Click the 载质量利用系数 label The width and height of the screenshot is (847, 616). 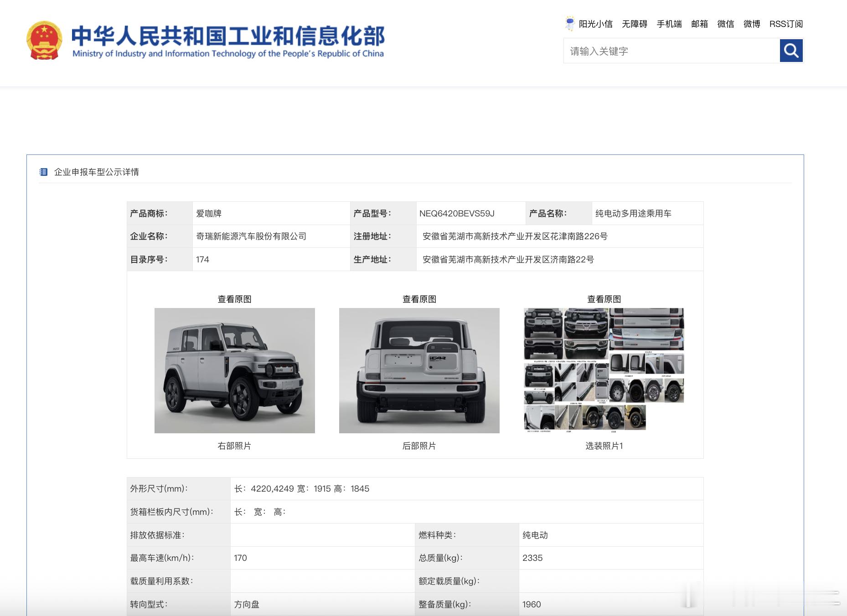coord(162,581)
